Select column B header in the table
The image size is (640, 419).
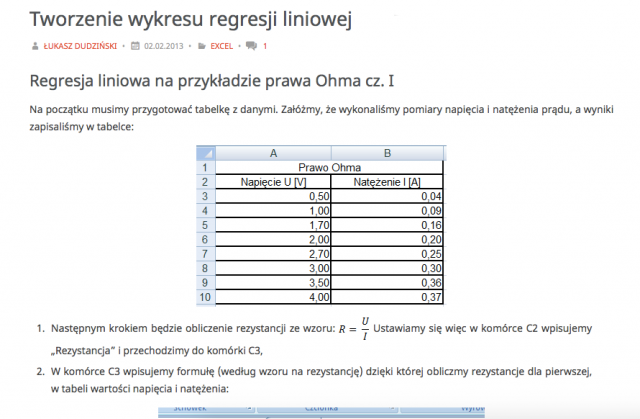[x=387, y=153]
